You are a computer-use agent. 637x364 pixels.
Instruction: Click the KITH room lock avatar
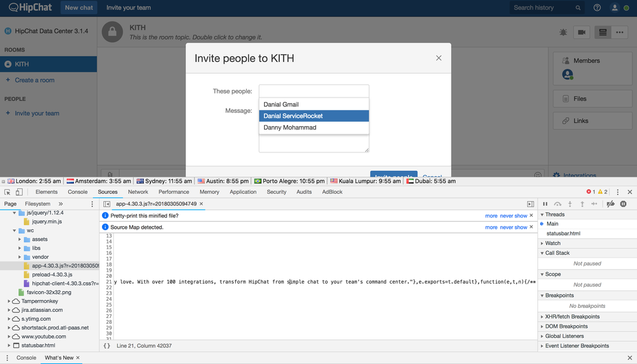coord(112,32)
